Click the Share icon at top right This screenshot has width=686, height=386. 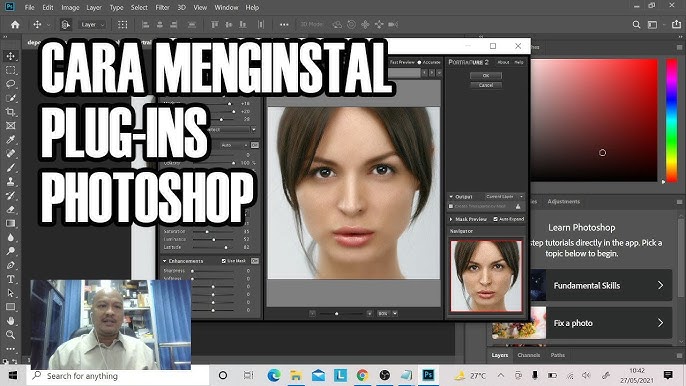[x=676, y=25]
